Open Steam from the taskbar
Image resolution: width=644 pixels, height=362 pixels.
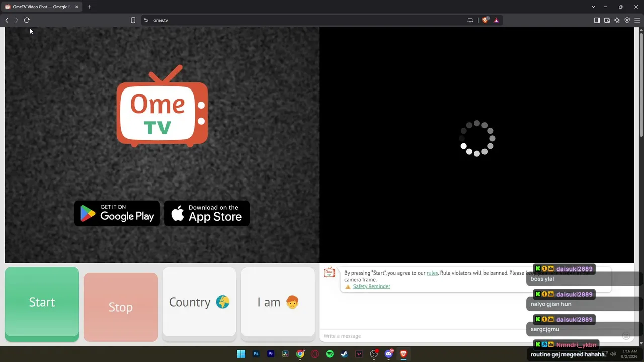point(344,354)
